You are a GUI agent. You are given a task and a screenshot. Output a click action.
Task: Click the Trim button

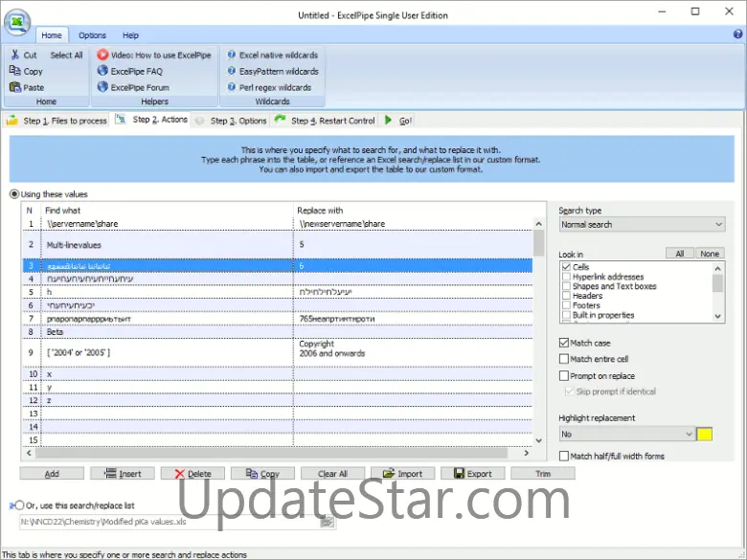pos(543,473)
